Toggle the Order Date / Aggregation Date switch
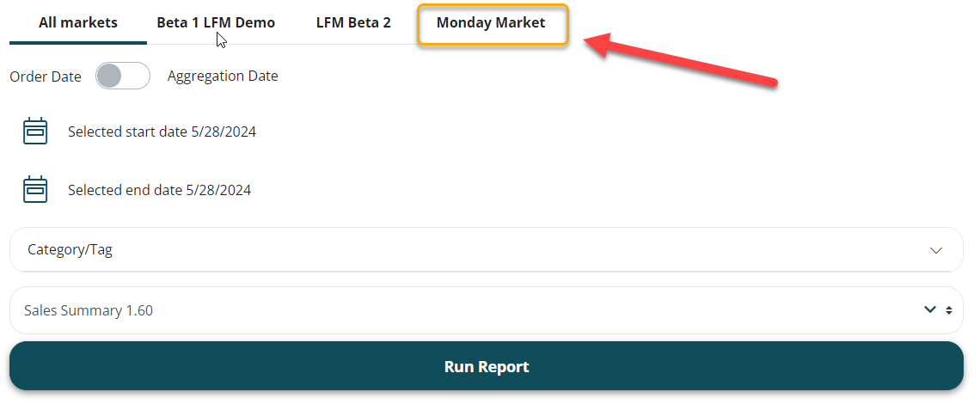Viewport: 980px width, 404px height. [122, 76]
